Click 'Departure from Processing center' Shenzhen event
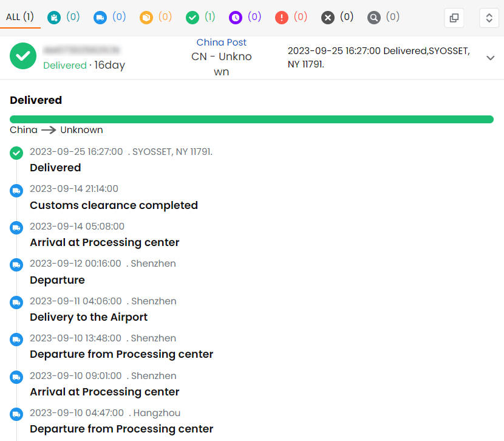This screenshot has height=441, width=504. pyautogui.click(x=121, y=354)
